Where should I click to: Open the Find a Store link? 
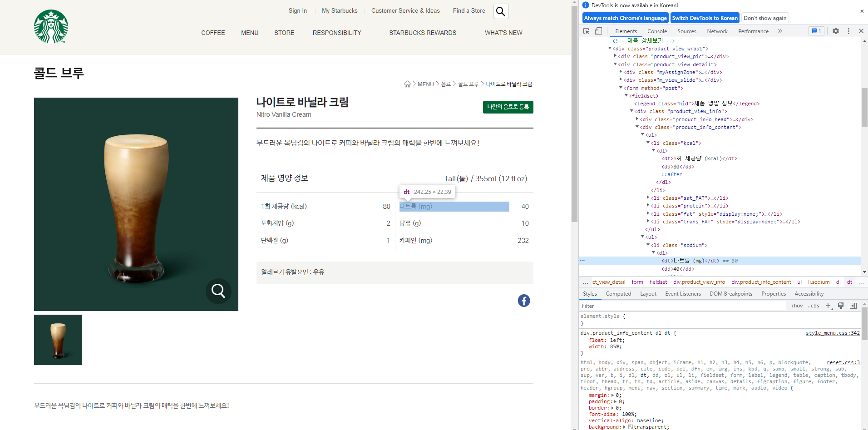(469, 10)
